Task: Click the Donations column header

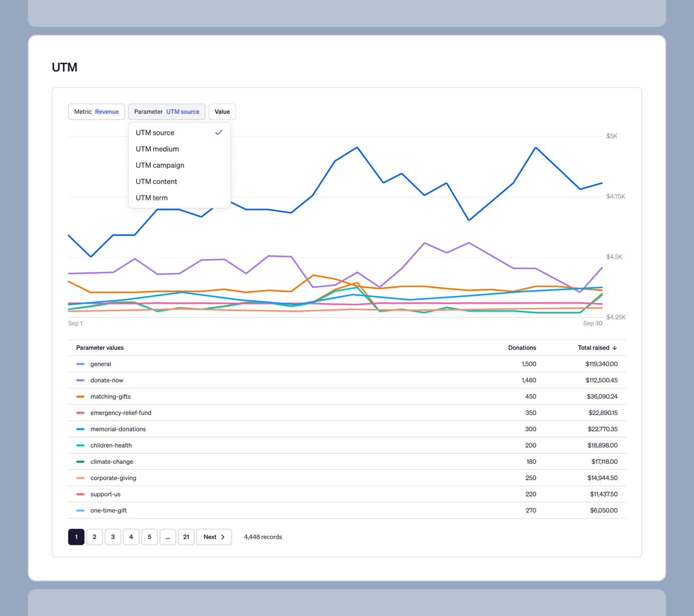Action: (x=522, y=348)
